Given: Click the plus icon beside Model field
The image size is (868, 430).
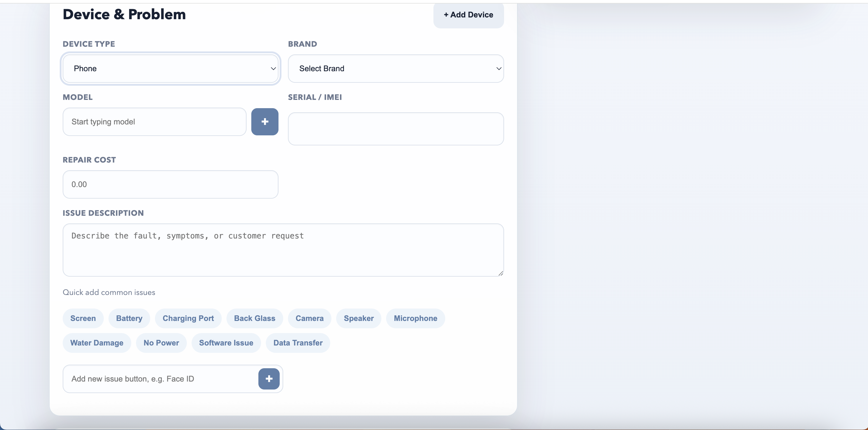Looking at the screenshot, I should [265, 121].
